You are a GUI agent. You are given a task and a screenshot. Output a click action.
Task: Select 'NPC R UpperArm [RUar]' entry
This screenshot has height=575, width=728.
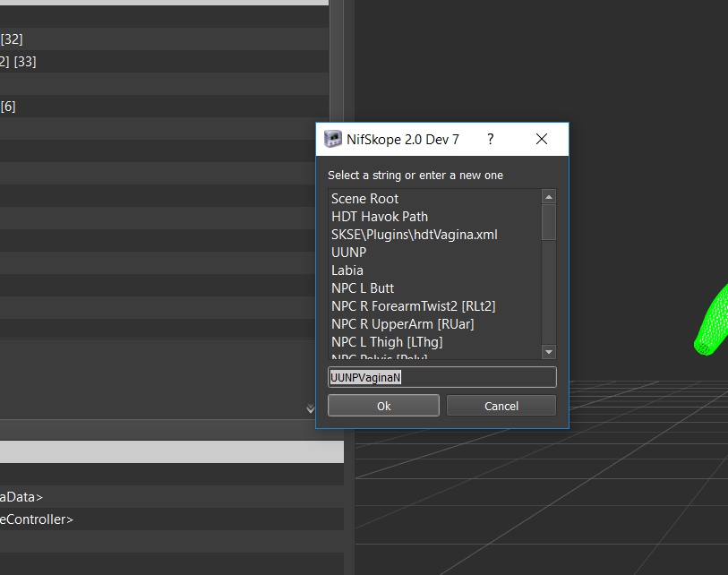(x=434, y=324)
